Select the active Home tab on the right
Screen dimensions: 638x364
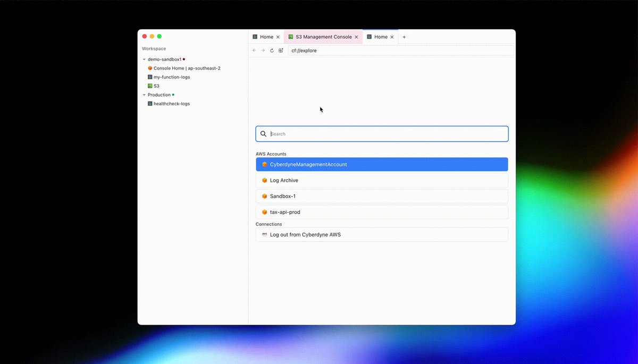pyautogui.click(x=380, y=37)
